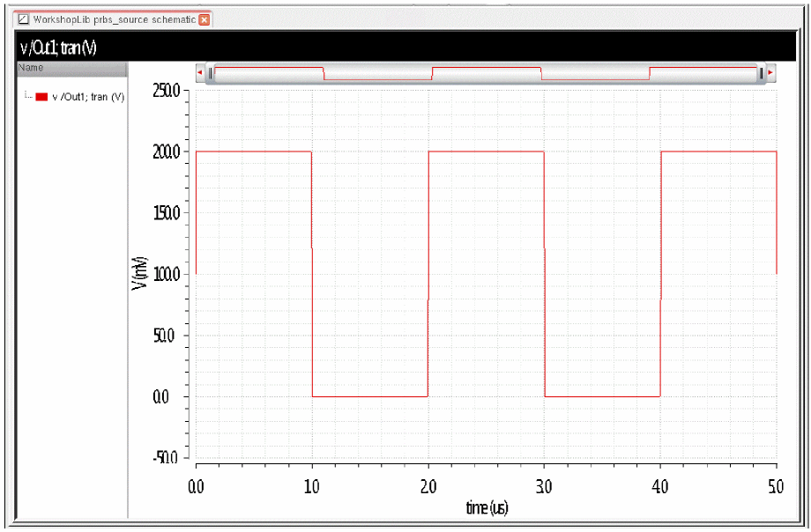The height and width of the screenshot is (532, 811).
Task: Click the 200.0 y-axis tick label
Action: pos(166,151)
